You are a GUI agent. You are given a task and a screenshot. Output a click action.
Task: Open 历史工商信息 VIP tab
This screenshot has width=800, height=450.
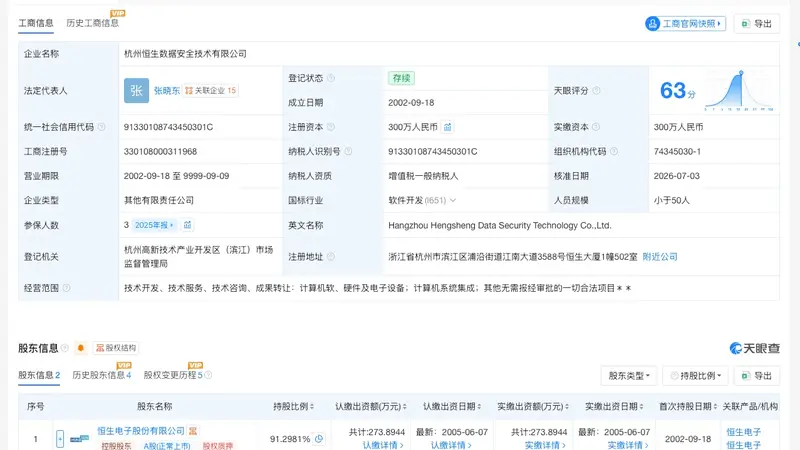click(93, 23)
